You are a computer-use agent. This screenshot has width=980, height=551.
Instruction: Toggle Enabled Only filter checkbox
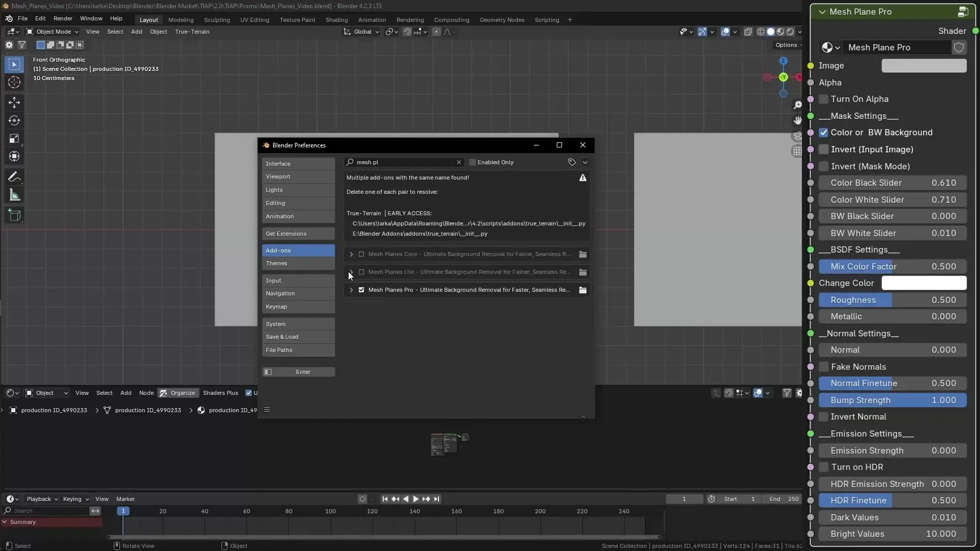point(473,162)
